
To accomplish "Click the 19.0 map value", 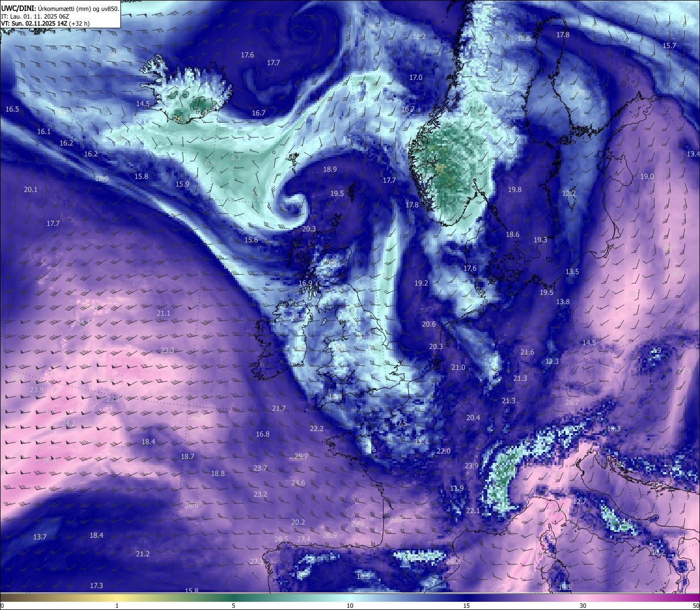I will [x=647, y=177].
